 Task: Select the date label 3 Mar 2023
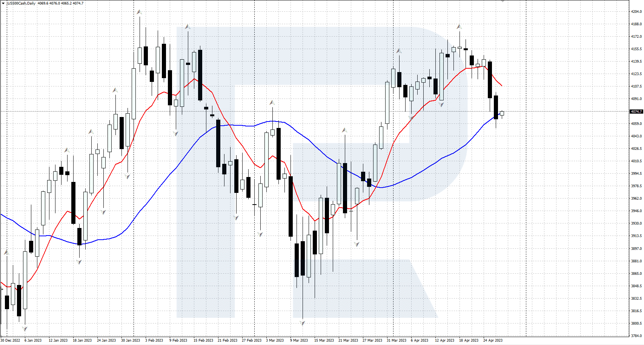pyautogui.click(x=275, y=340)
